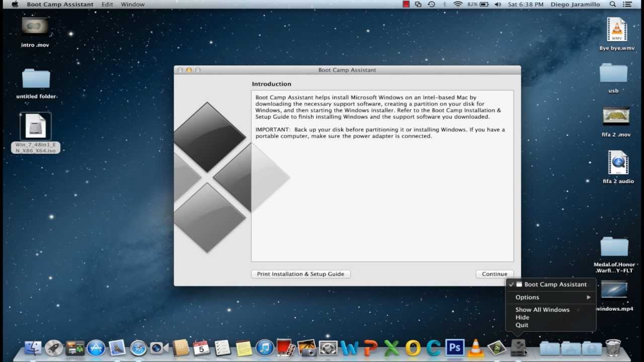
Task: Choose Hide in the dock menu
Action: 551,317
